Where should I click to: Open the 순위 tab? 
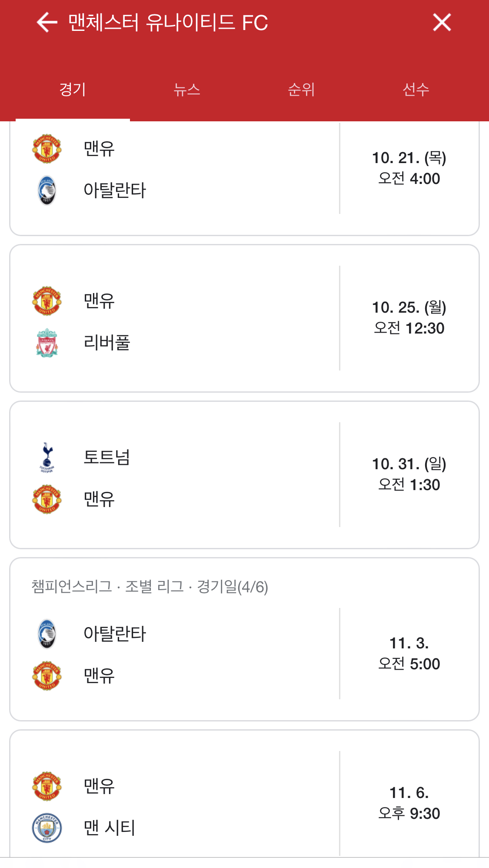click(x=301, y=90)
